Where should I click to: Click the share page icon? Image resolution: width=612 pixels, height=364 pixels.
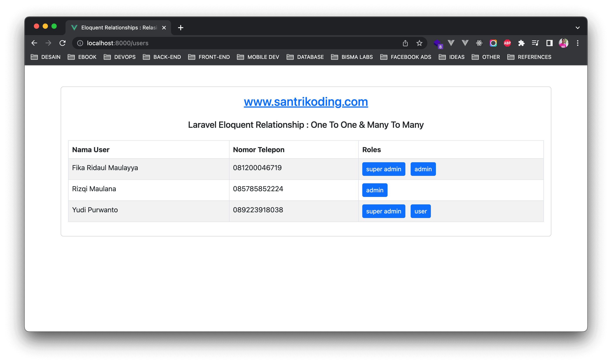pos(405,43)
